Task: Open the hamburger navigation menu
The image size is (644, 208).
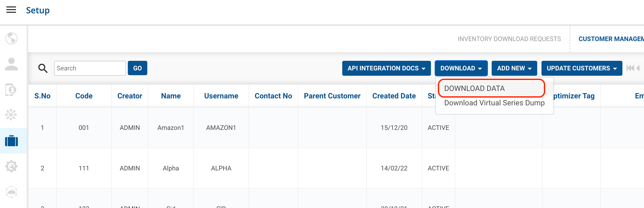Action: pos(11,10)
